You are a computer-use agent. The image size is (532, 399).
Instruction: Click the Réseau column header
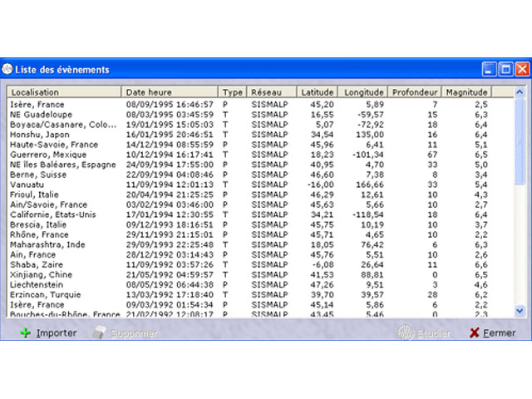pyautogui.click(x=272, y=92)
